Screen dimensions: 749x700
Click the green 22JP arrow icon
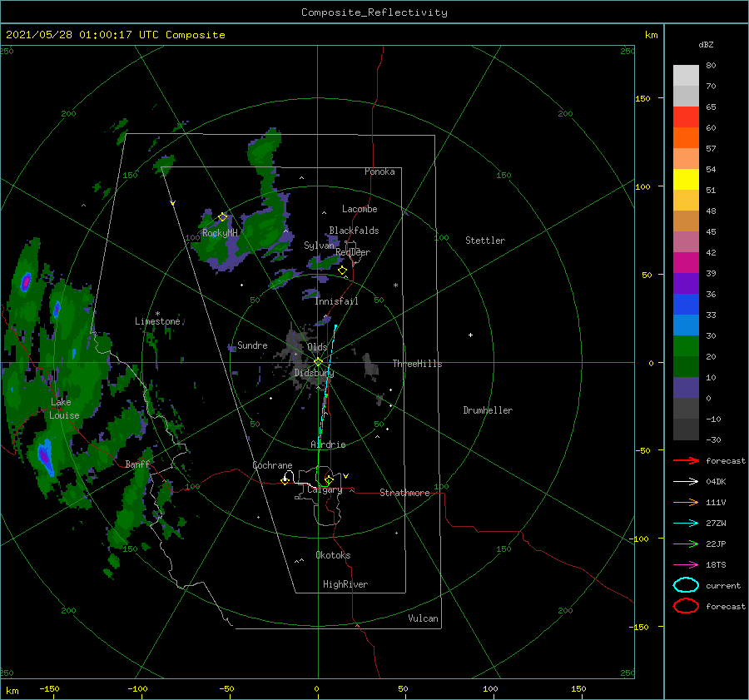click(686, 544)
